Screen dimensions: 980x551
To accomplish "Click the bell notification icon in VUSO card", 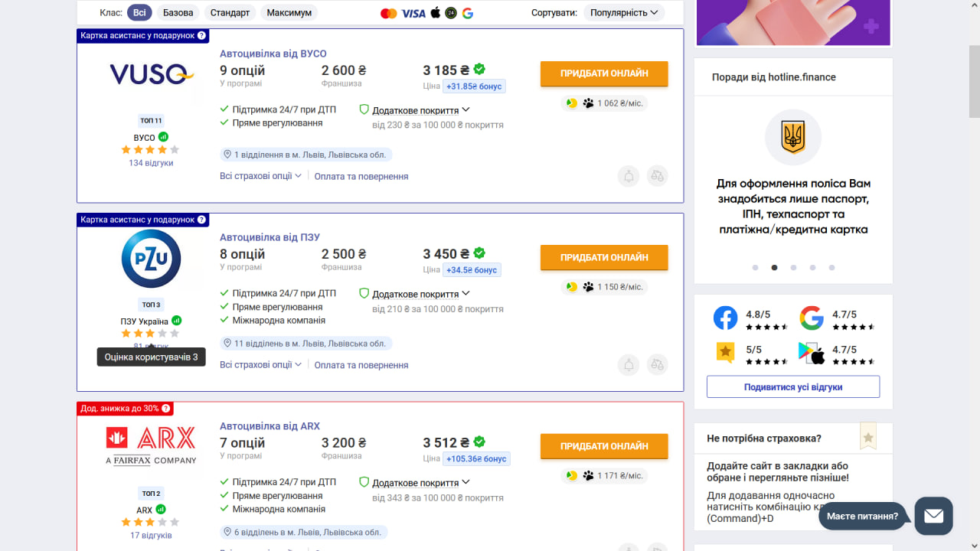I will (629, 176).
